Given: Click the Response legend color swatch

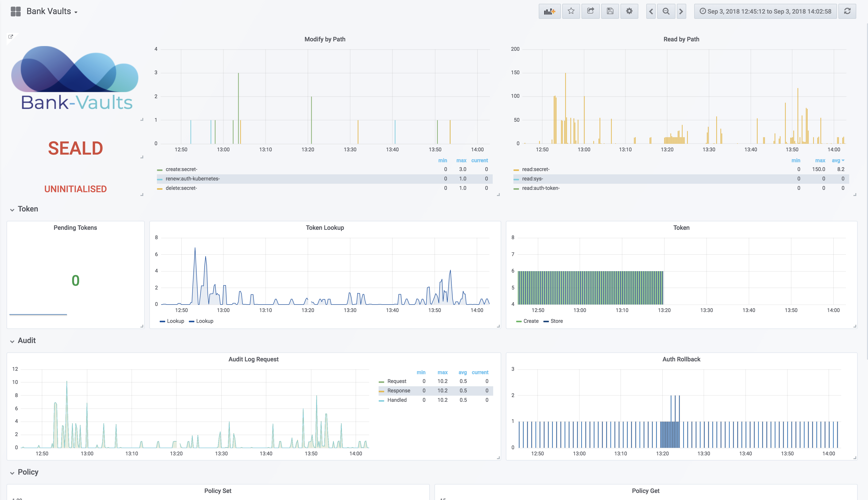Looking at the screenshot, I should (x=381, y=391).
